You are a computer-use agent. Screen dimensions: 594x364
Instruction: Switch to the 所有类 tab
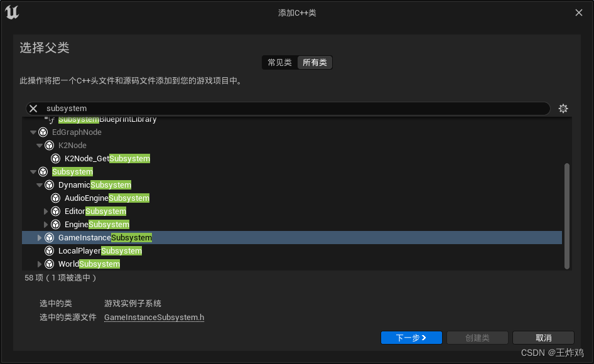[x=315, y=62]
